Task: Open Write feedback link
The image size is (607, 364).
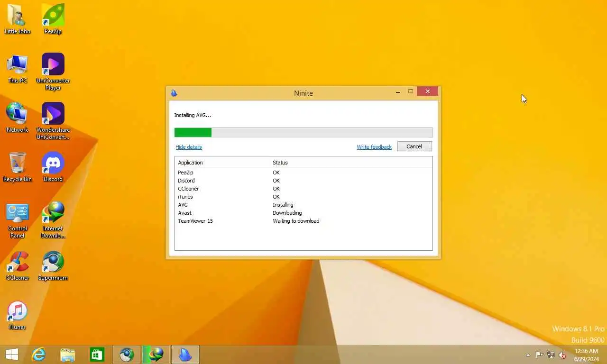Action: (x=374, y=147)
